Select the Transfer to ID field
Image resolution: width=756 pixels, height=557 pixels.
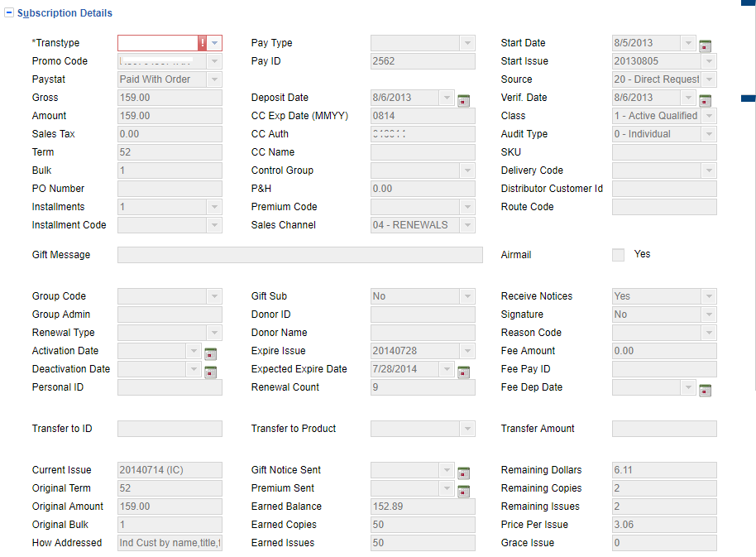point(170,429)
